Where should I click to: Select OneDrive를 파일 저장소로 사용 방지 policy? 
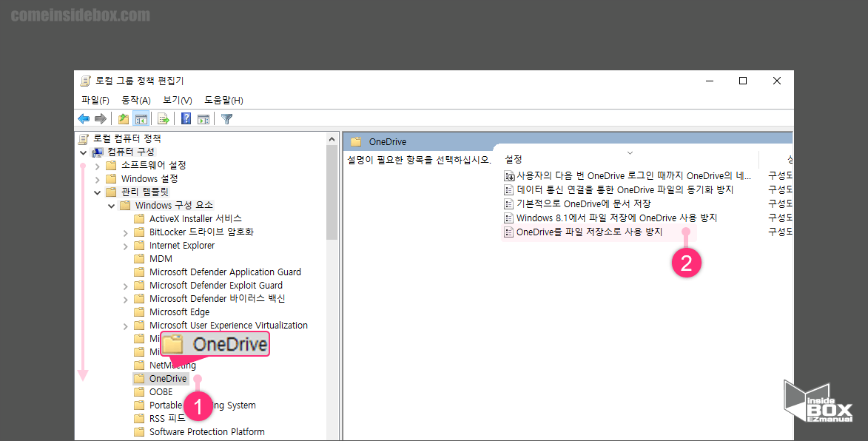pyautogui.click(x=589, y=232)
